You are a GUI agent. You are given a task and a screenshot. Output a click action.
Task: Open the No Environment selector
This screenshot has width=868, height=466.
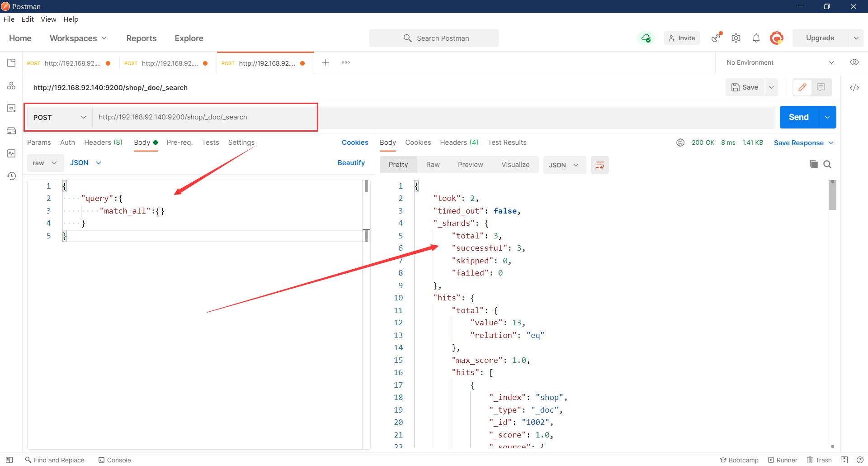pyautogui.click(x=780, y=62)
